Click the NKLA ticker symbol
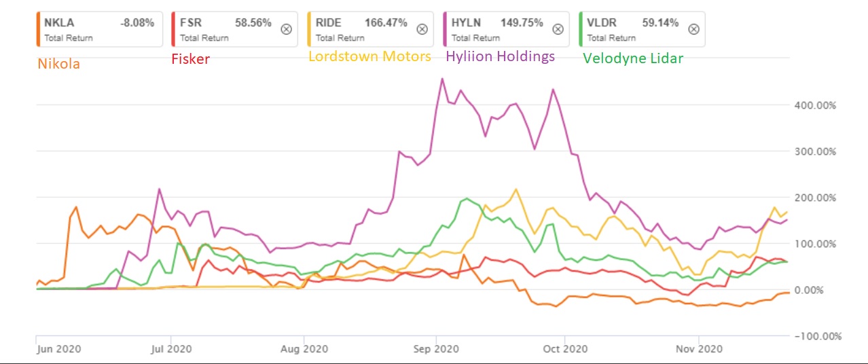This screenshot has height=364, width=868. coord(59,23)
